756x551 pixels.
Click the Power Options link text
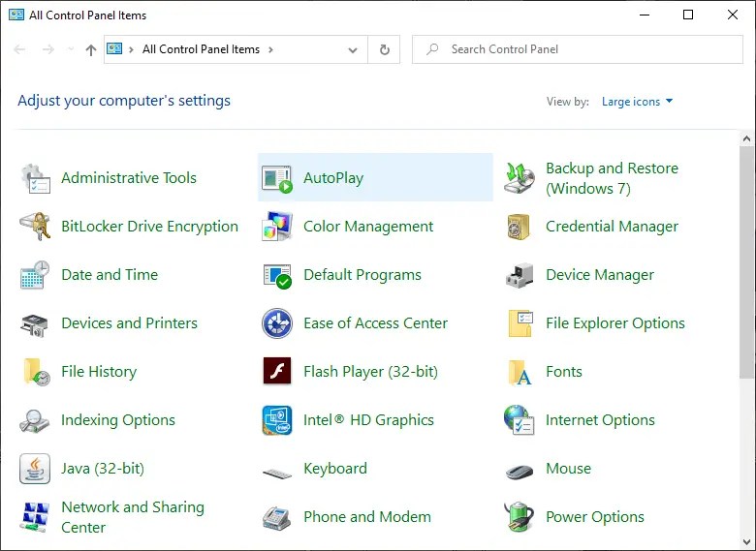595,517
